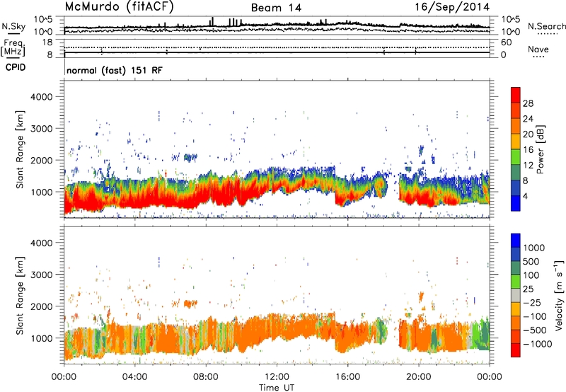The height and width of the screenshot is (392, 566).
Task: Click the blue top segment of the Velocity colorbar
Action: (x=516, y=241)
